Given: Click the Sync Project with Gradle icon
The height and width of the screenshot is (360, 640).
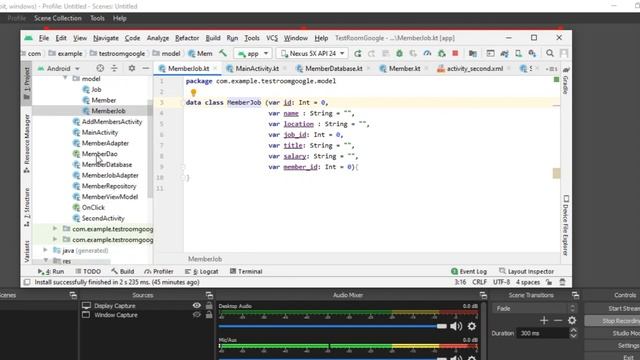Looking at the screenshot, I should pos(504,53).
